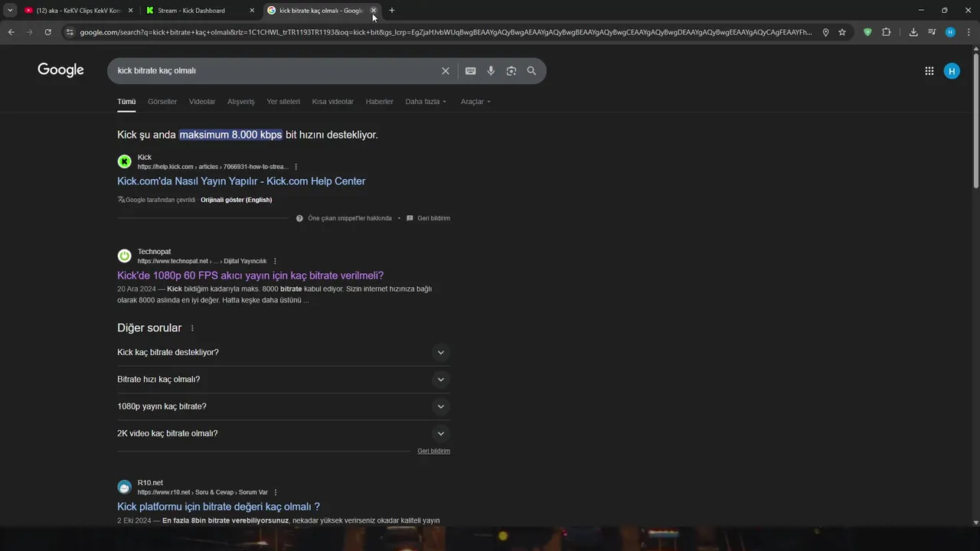Expand '2K video kaç bitrate olmalı?' question

(x=283, y=433)
